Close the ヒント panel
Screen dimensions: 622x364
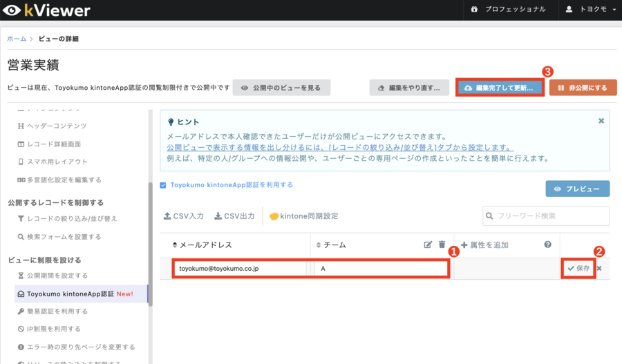coord(601,121)
